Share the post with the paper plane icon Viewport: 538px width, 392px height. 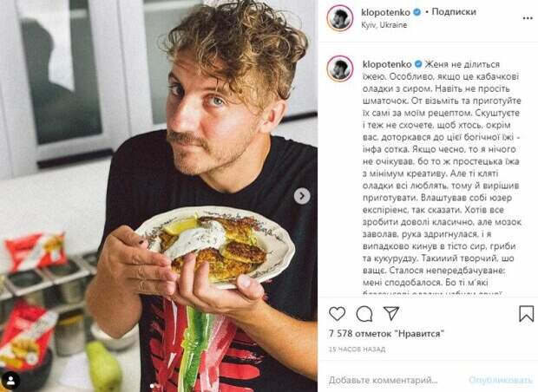pos(391,313)
